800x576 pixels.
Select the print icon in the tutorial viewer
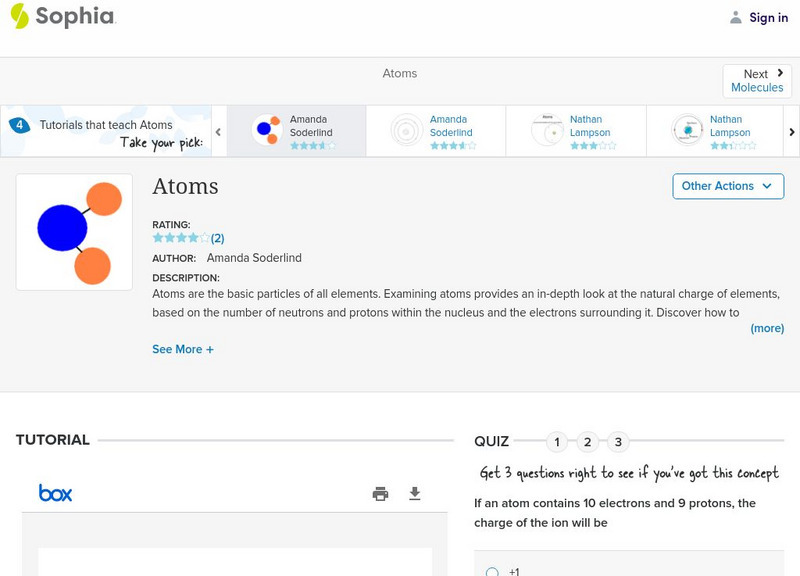[380, 493]
